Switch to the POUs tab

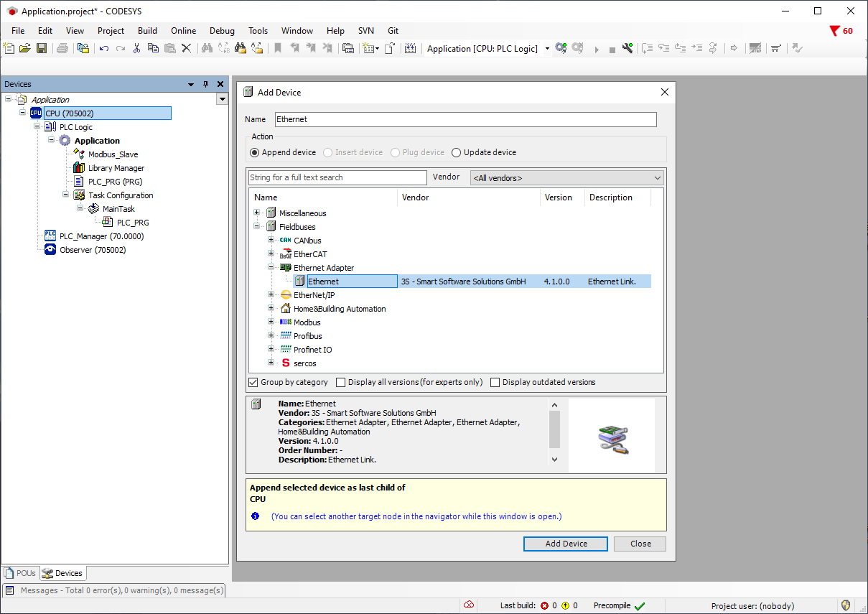pos(20,573)
